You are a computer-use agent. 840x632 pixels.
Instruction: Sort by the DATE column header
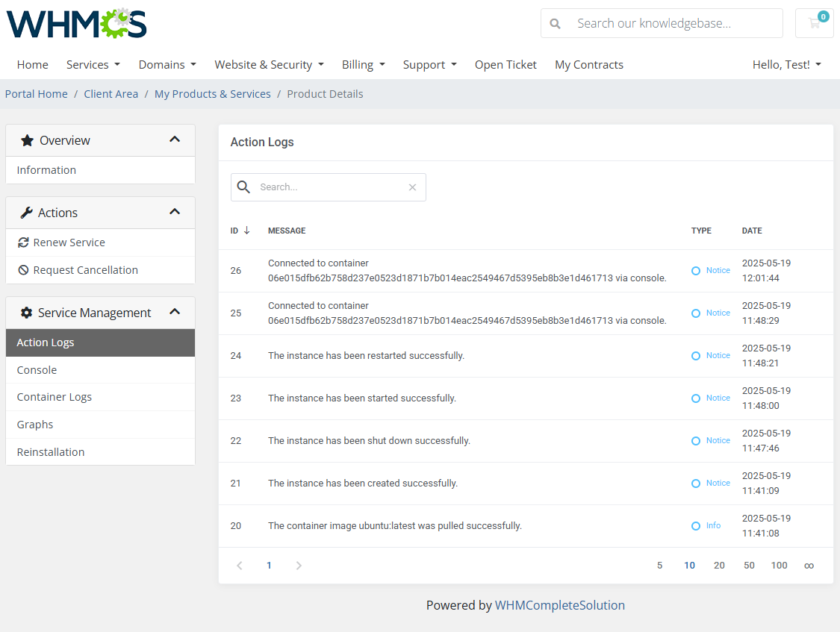click(x=752, y=231)
